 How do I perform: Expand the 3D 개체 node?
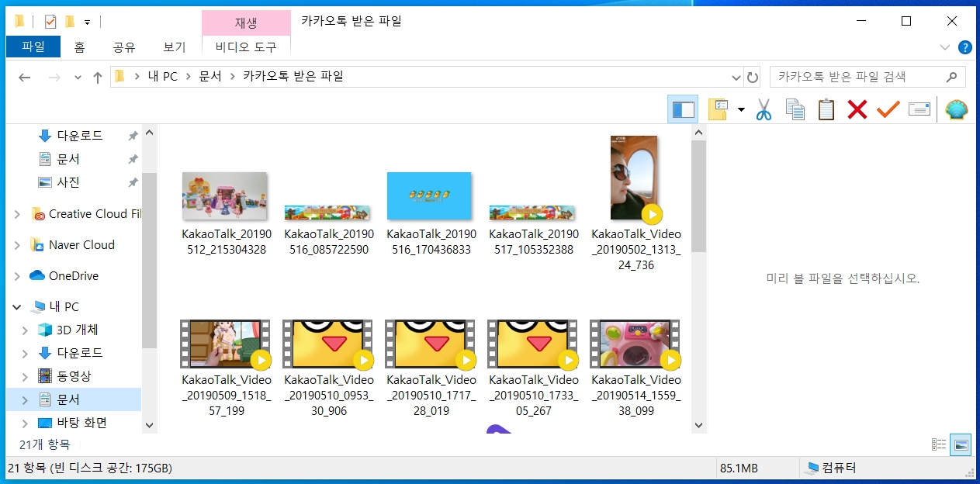(x=25, y=330)
